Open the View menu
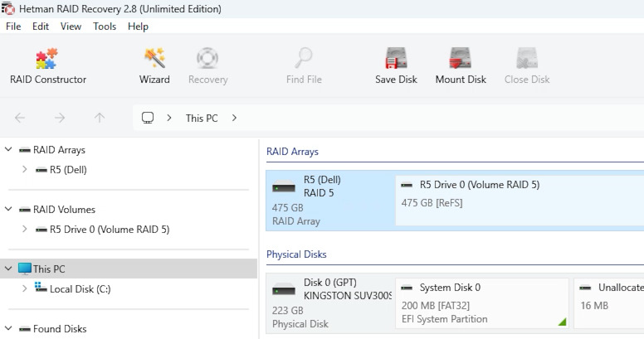 tap(71, 27)
